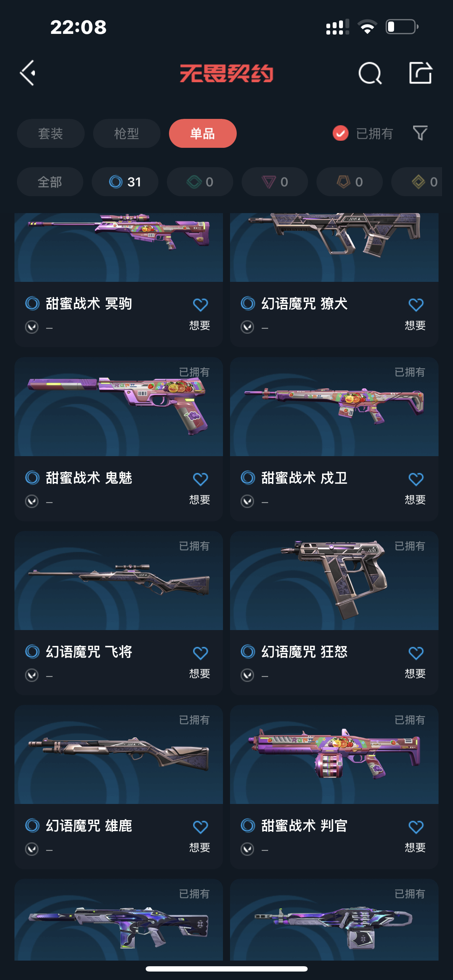Favorite 甜蜜战术 冥驹 with heart icon
The image size is (453, 980).
200,305
